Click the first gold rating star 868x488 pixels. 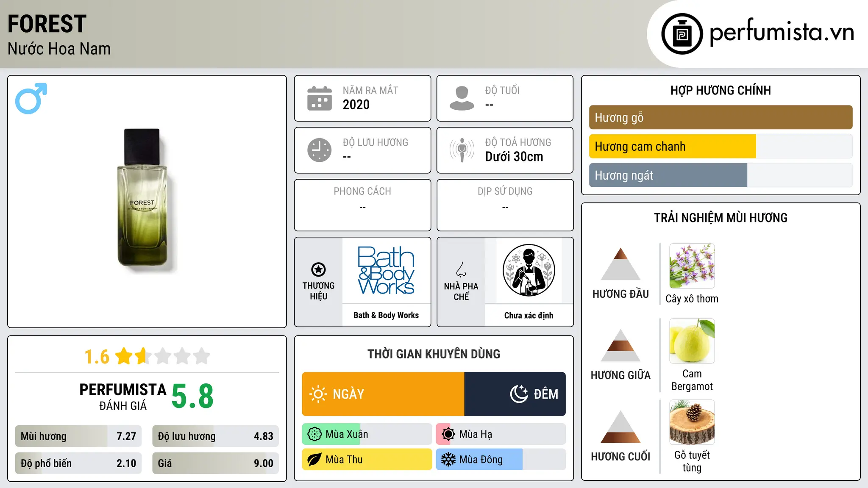[124, 356]
